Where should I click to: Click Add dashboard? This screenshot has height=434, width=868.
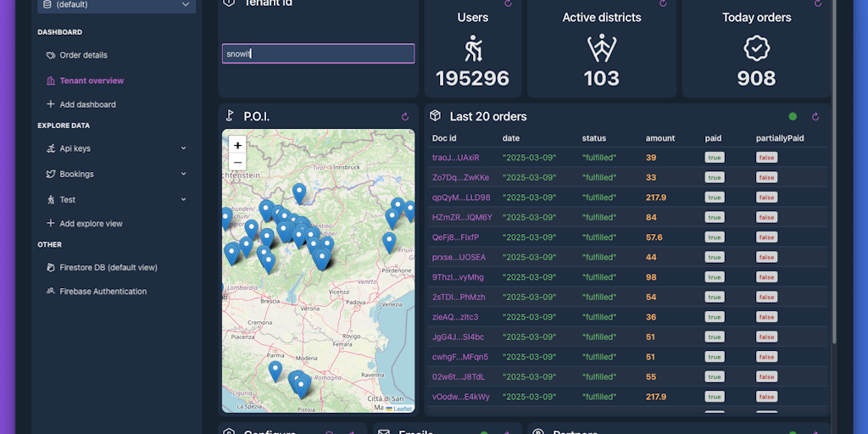pyautogui.click(x=87, y=104)
